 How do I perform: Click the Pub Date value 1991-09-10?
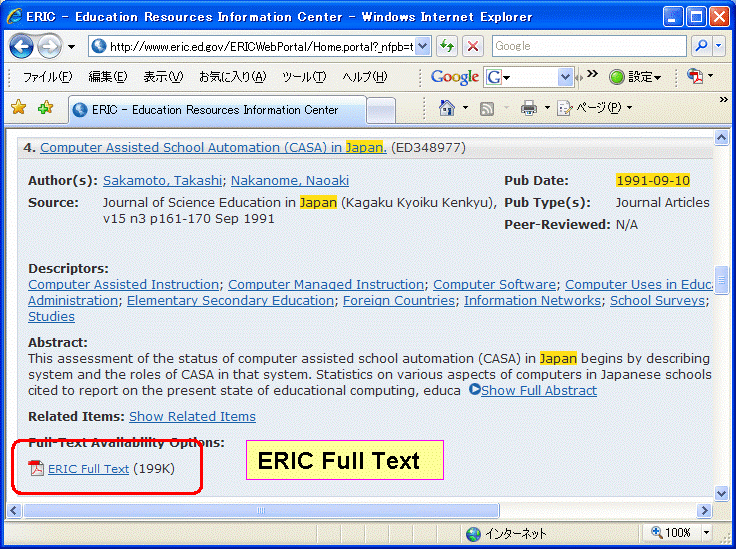pyautogui.click(x=653, y=181)
